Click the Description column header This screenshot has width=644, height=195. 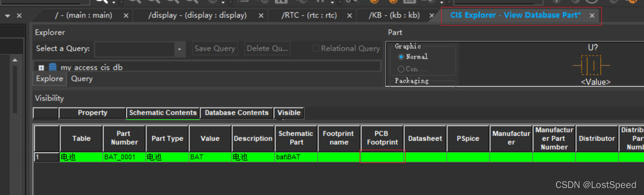[253, 138]
